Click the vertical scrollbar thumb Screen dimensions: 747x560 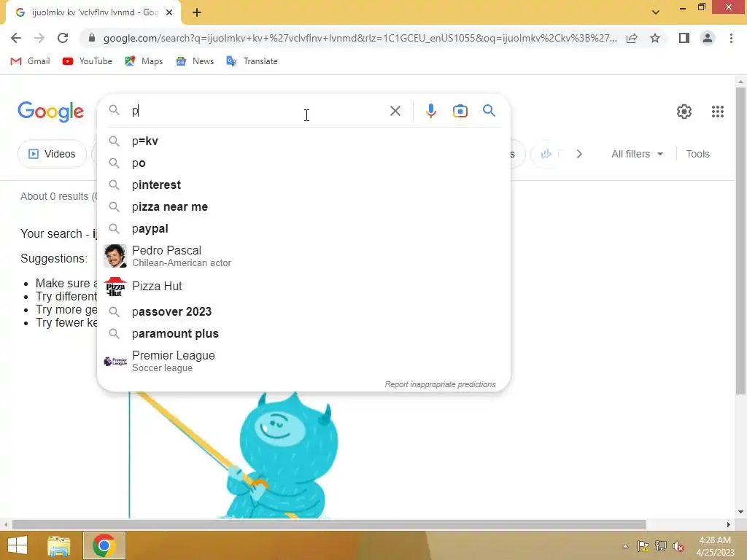coord(740,241)
